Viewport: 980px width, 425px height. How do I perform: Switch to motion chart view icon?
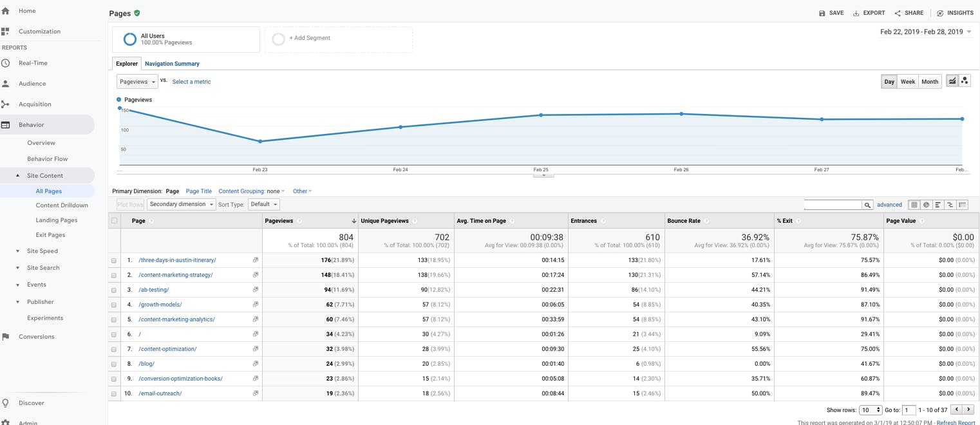pos(965,81)
